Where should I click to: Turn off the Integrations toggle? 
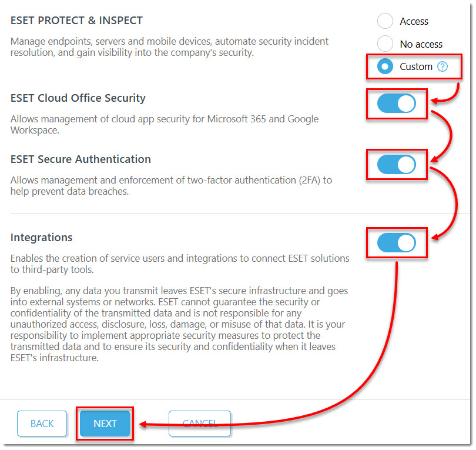point(397,243)
